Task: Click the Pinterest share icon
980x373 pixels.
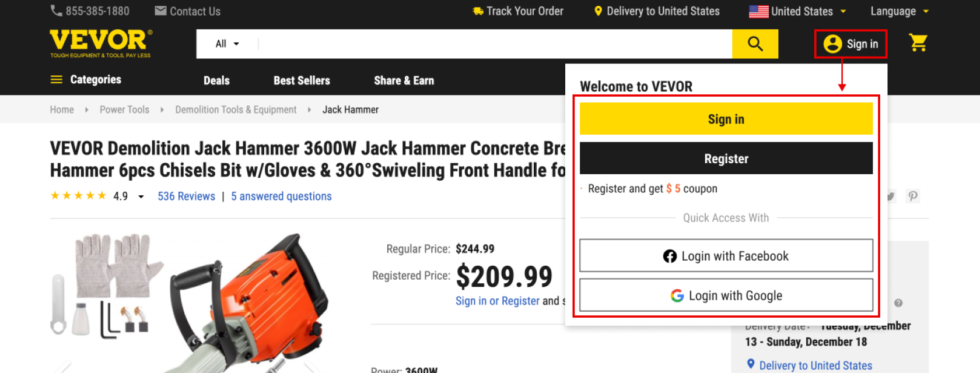Action: (913, 196)
